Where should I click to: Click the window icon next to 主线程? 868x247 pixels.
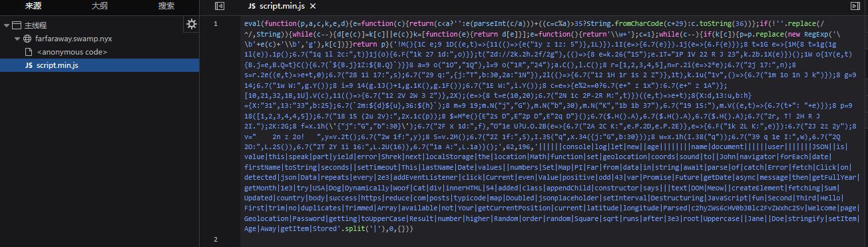click(17, 26)
